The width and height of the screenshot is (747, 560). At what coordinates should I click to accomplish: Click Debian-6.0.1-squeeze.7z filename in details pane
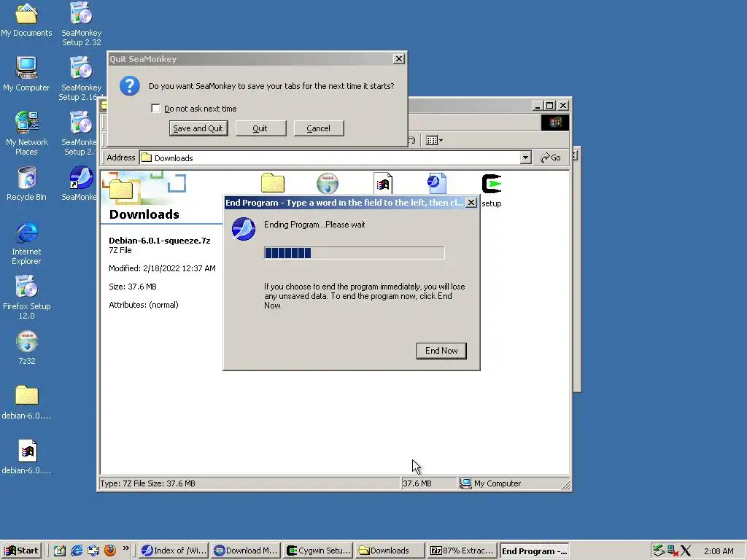160,241
